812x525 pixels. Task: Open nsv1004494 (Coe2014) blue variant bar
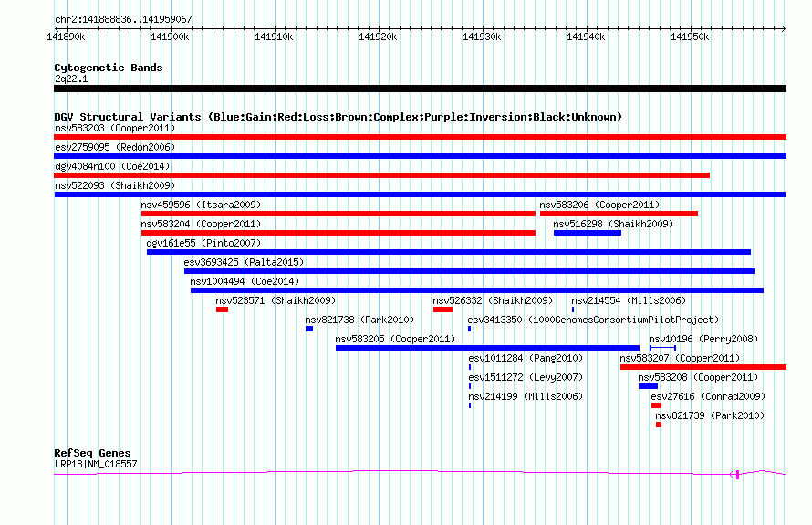coord(477,290)
